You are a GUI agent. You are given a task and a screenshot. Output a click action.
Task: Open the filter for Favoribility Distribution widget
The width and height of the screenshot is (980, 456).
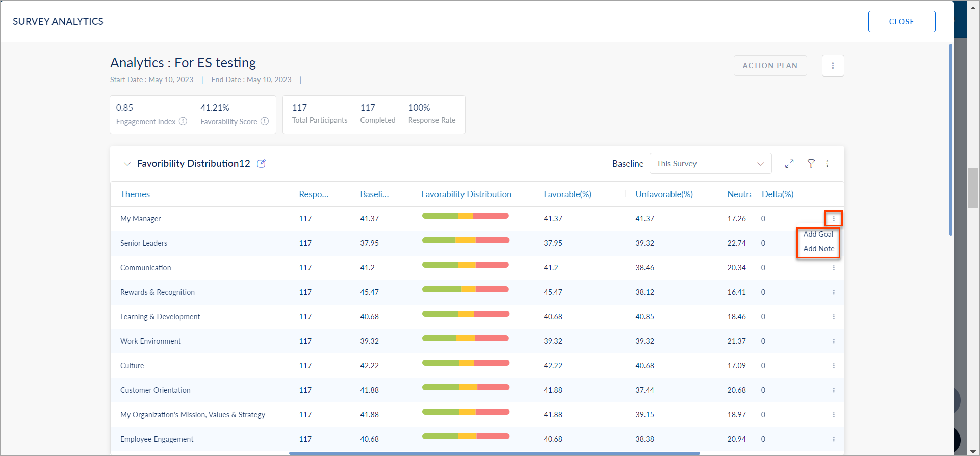(x=811, y=164)
